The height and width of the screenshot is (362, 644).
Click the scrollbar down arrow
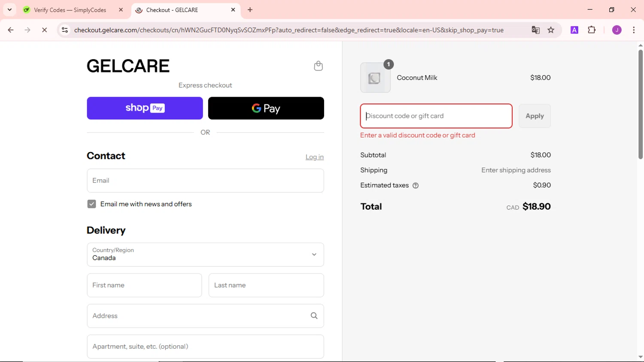click(640, 357)
